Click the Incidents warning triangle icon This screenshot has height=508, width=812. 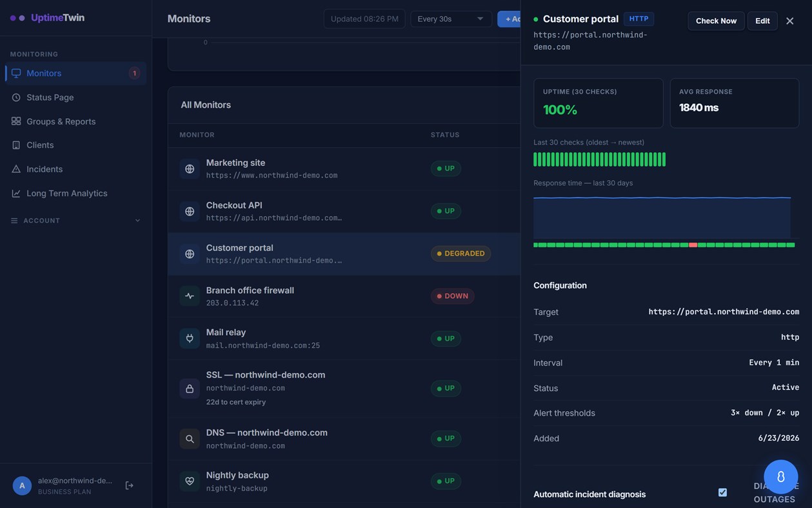(16, 169)
